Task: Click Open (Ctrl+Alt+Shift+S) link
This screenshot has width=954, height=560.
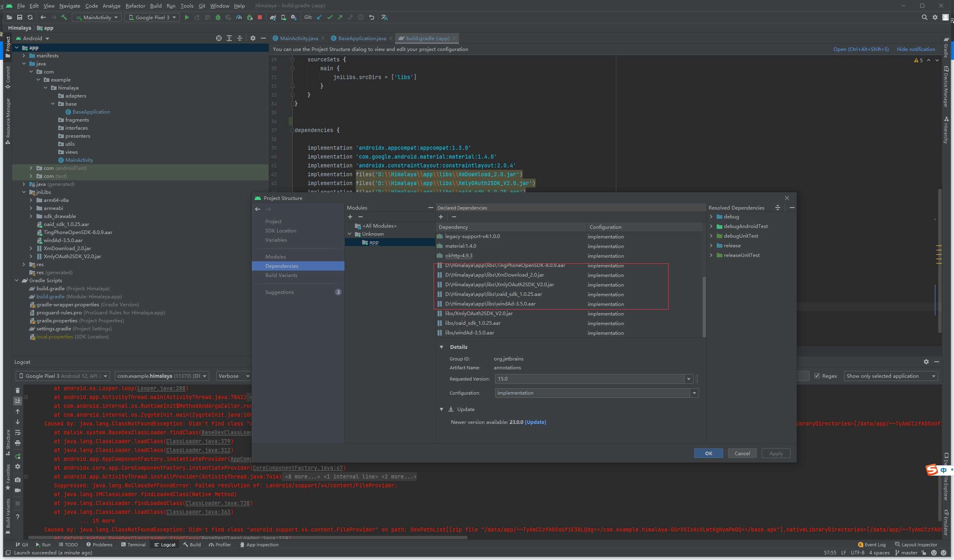Action: pyautogui.click(x=861, y=49)
